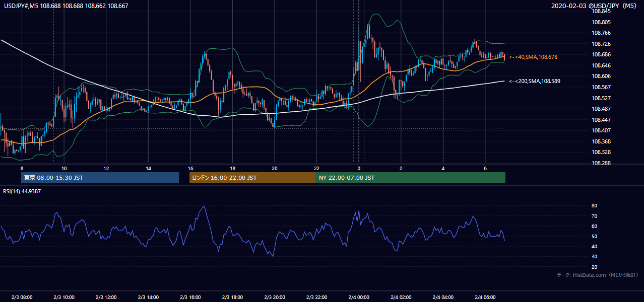Click the hour label 16 under the price chart
The height and width of the screenshot is (302, 644).
tap(190, 168)
